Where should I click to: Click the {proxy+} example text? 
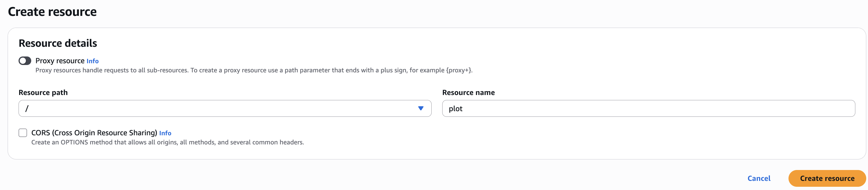coord(458,70)
